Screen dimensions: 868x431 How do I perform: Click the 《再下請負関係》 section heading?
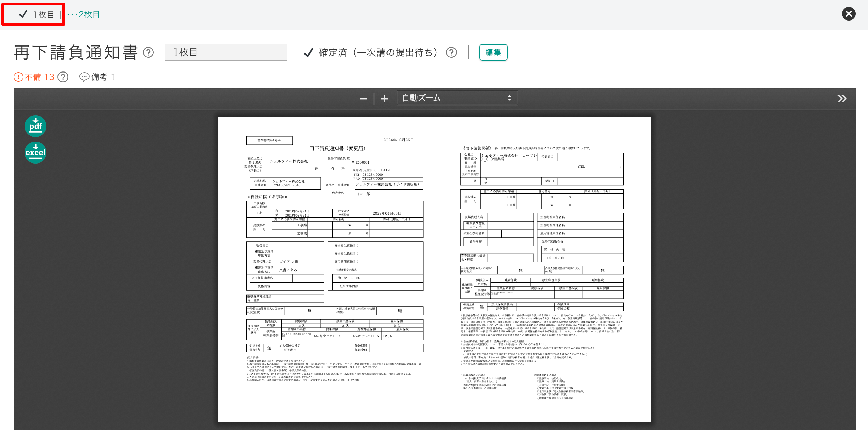point(477,148)
